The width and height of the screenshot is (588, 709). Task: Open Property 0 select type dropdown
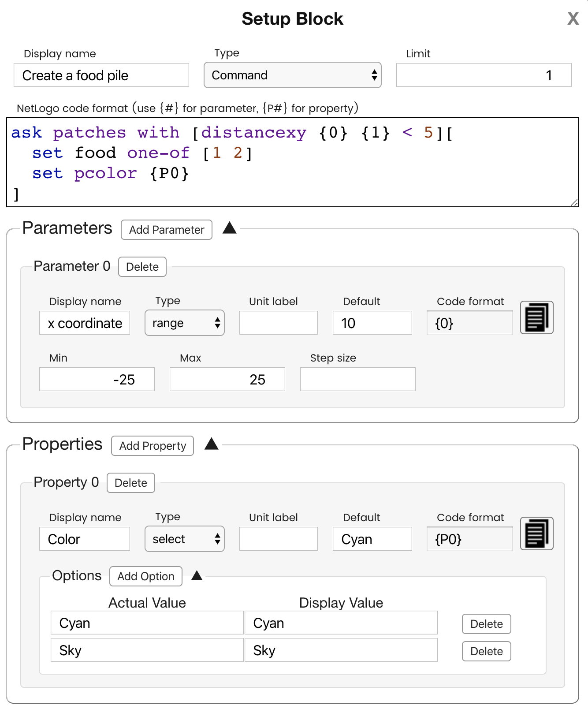click(185, 539)
